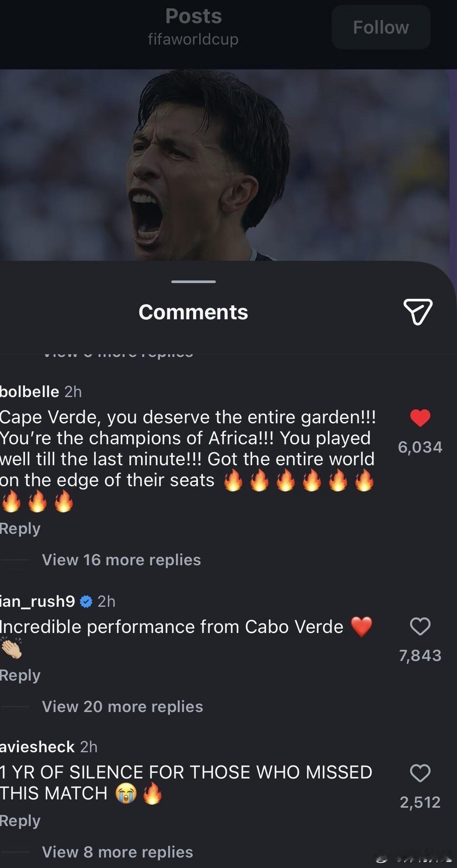Image resolution: width=457 pixels, height=868 pixels.
Task: Expand View 20 more replies
Action: 122,706
